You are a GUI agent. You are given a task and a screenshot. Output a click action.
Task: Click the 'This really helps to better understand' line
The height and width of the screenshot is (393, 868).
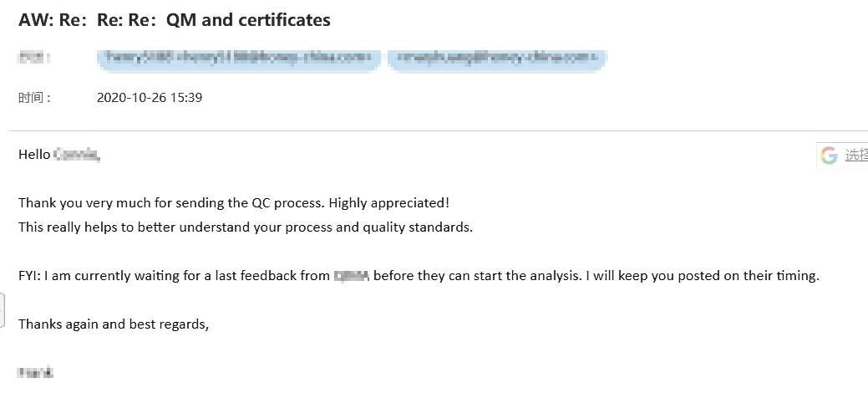(246, 227)
